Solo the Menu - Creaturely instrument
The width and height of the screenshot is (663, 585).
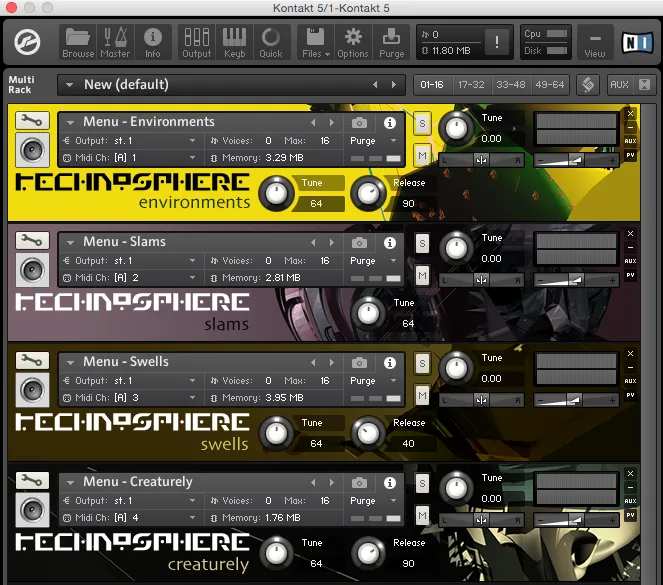point(422,484)
